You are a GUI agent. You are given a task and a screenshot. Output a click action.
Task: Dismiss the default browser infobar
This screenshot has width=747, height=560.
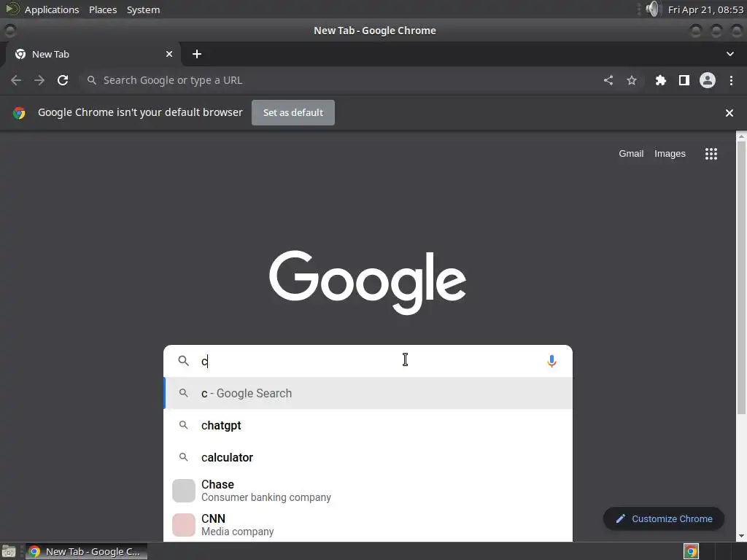[x=729, y=113]
